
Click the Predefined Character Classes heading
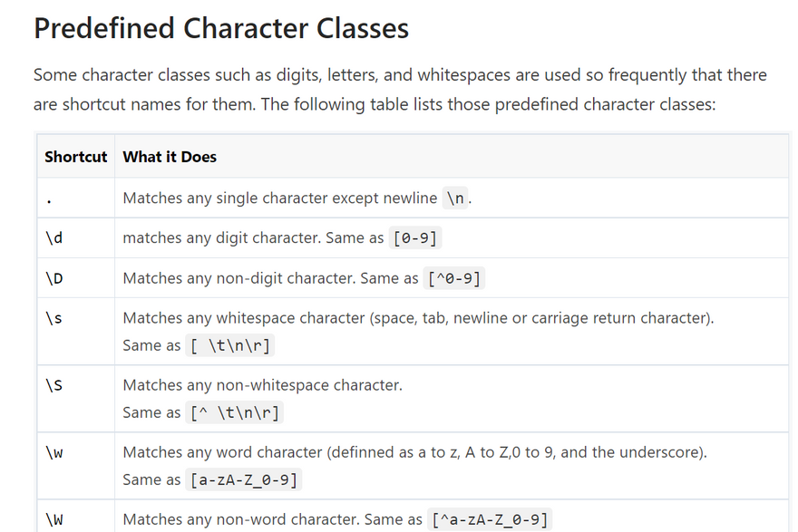coord(221,28)
